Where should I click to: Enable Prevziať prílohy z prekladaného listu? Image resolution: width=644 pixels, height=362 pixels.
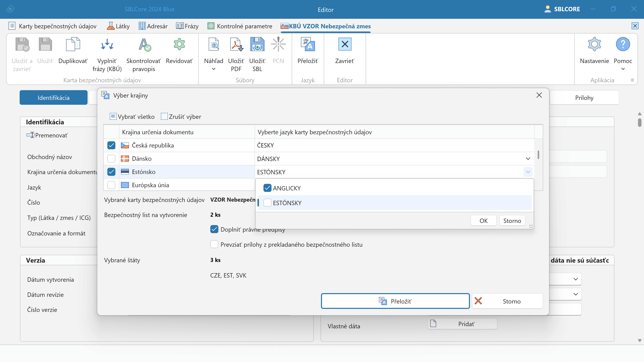coord(214,244)
